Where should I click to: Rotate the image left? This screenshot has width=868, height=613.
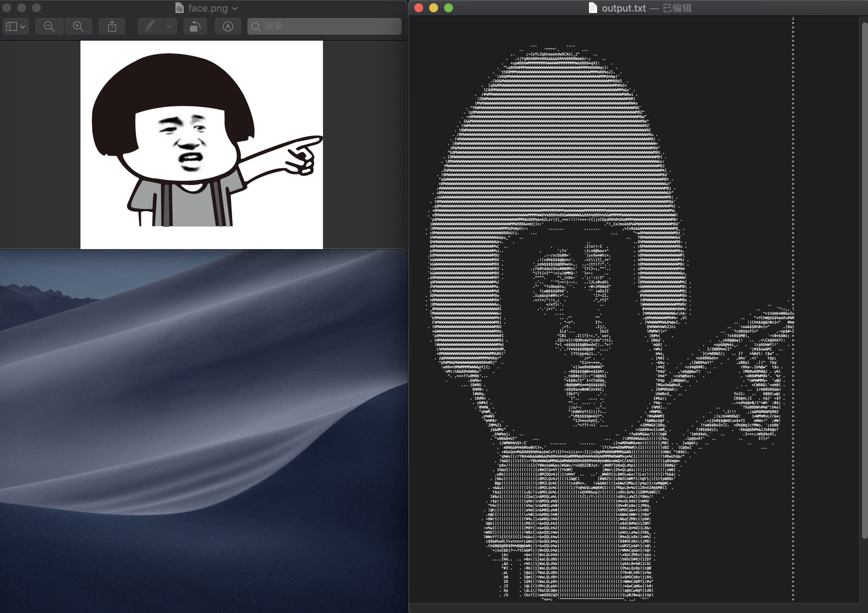[195, 26]
